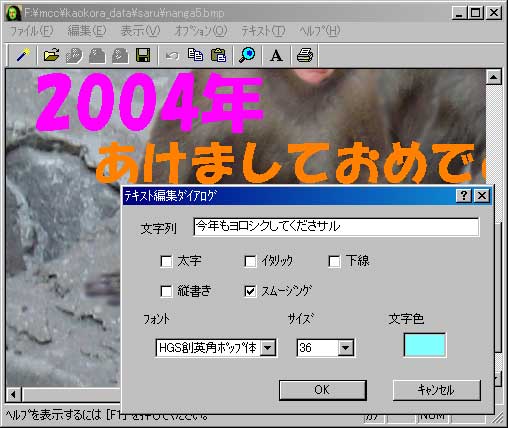Undo using the curved arrow icon
The height and width of the screenshot is (428, 508).
click(172, 55)
